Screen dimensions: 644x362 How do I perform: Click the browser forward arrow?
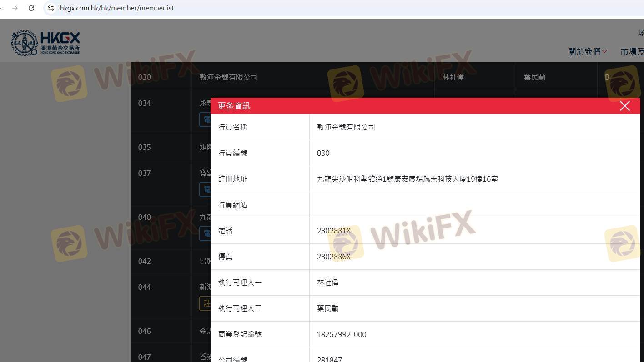[15, 8]
